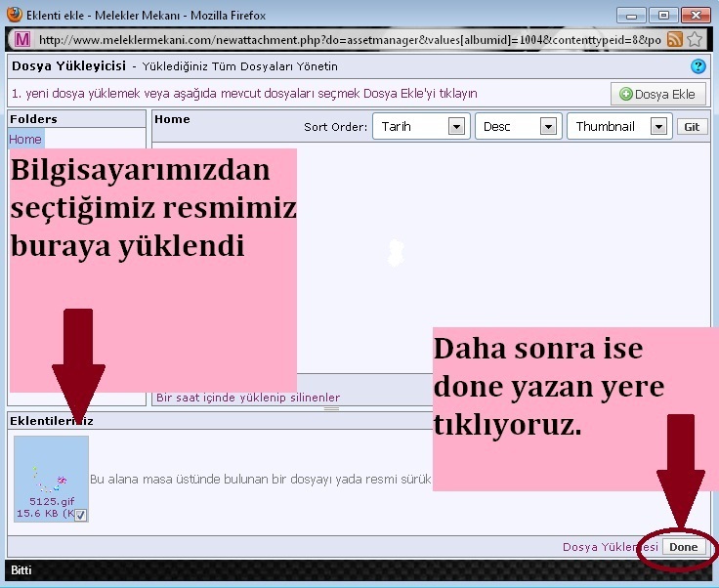The height and width of the screenshot is (588, 719).
Task: Open "Bir saat içinde yüklenip silinenler" link
Action: click(248, 398)
